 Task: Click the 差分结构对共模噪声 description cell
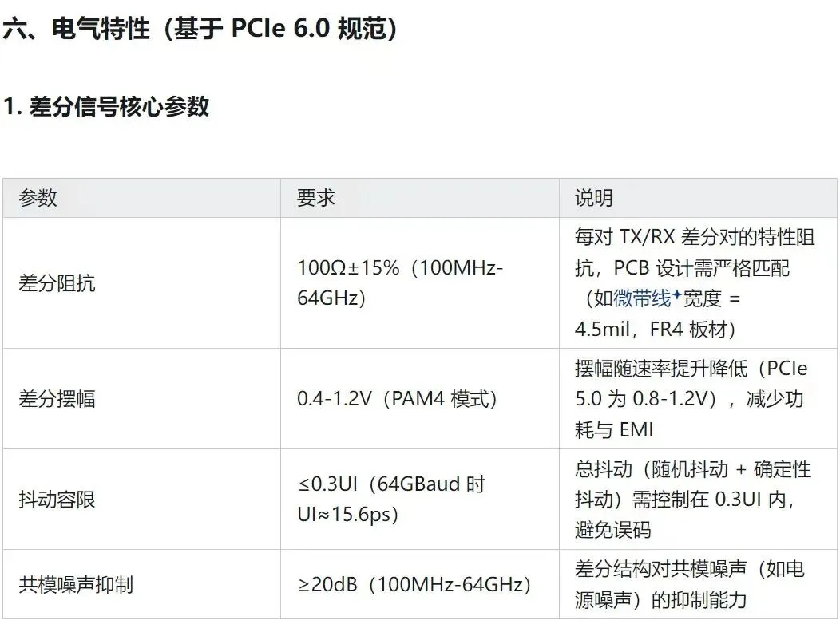pos(689,584)
